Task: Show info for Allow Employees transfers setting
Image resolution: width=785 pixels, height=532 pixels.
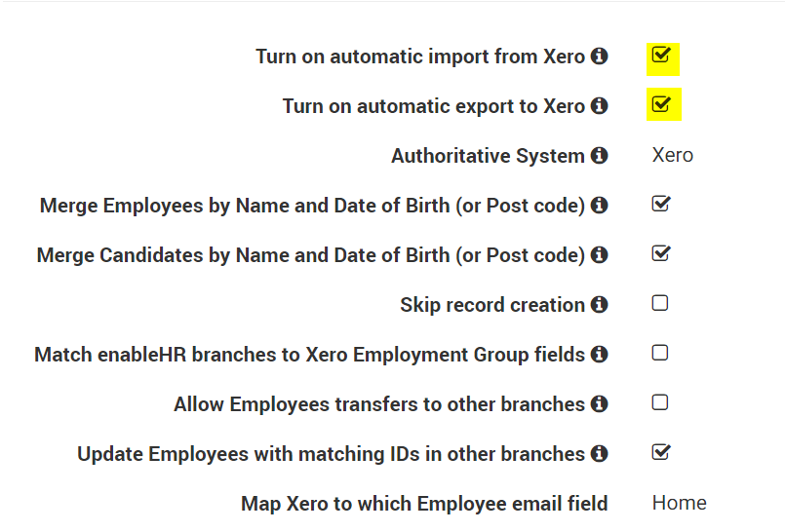Action: click(x=600, y=403)
